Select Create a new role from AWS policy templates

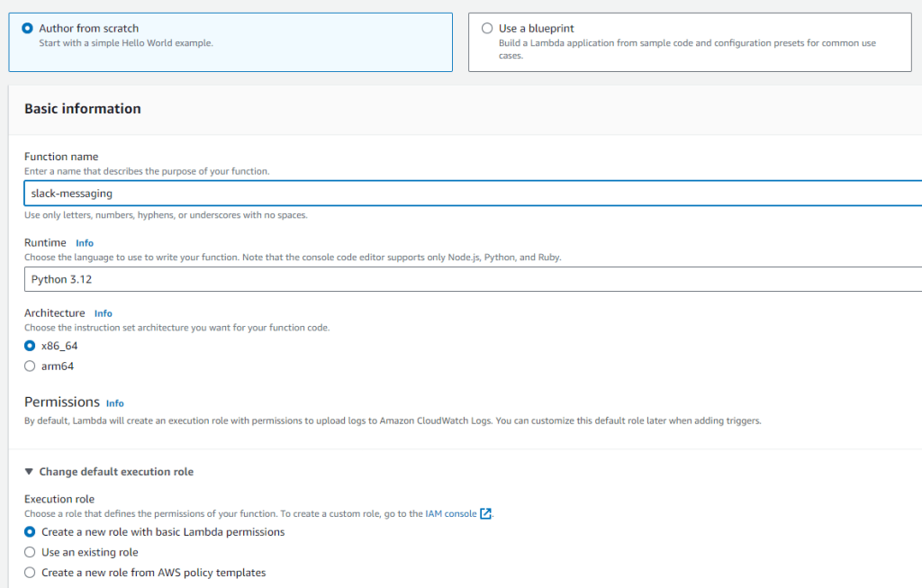point(30,573)
